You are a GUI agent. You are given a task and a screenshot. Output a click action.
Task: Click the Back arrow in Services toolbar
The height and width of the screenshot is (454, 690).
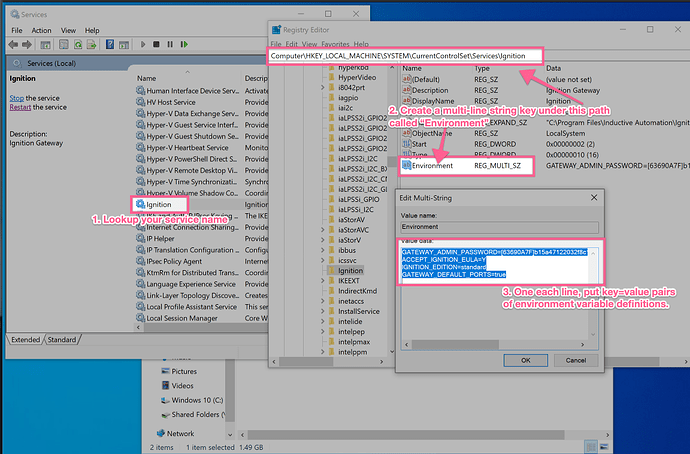point(13,44)
